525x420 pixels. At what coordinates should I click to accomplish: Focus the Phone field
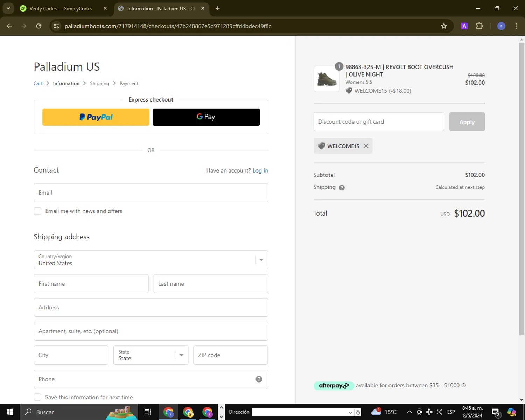151,379
